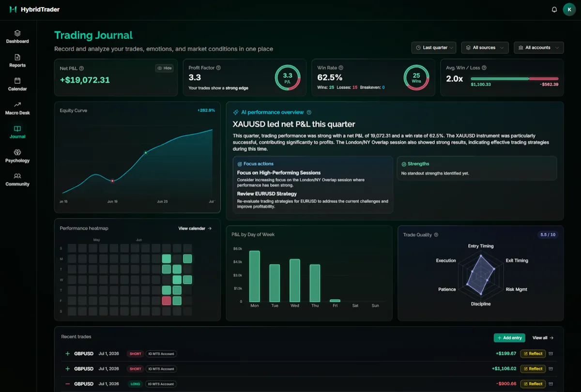
Task: Archive the +$199.67 GBPUSD trade
Action: coord(550,354)
